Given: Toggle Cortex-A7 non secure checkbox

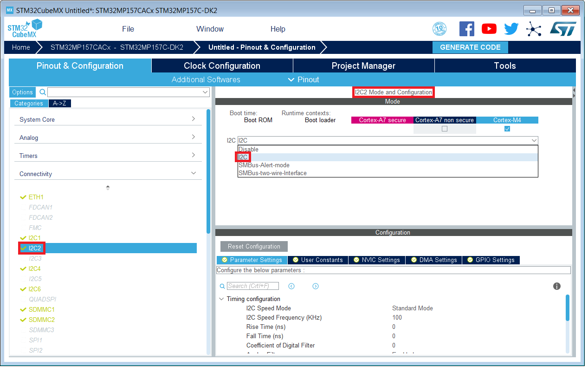Looking at the screenshot, I should point(445,129).
